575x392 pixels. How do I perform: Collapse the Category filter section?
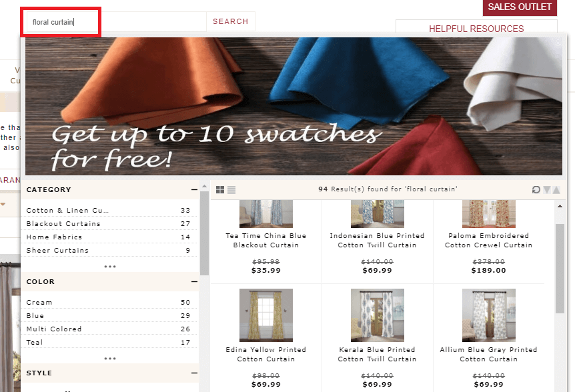[x=194, y=190]
